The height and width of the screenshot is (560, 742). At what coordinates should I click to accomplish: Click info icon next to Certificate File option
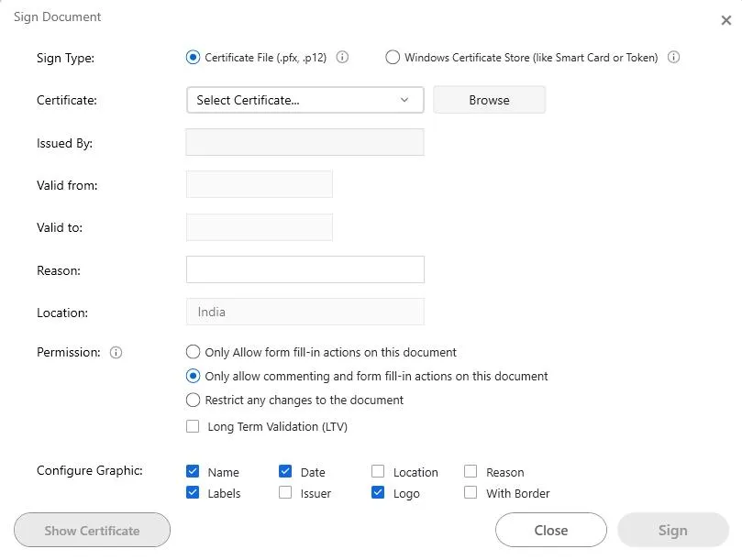pyautogui.click(x=342, y=57)
